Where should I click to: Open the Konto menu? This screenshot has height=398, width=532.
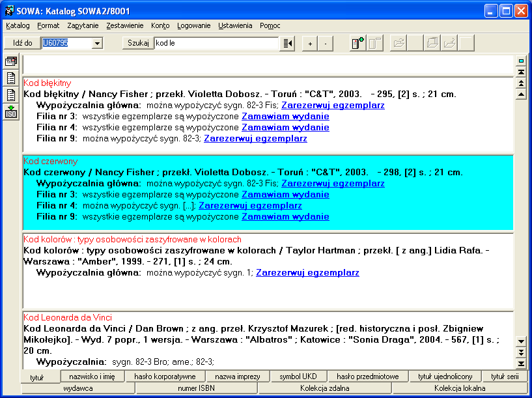pos(160,25)
